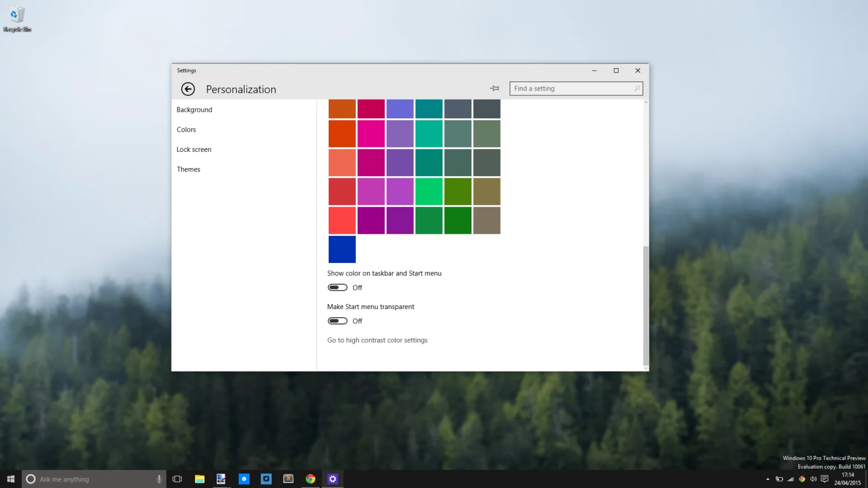Click the Find a setting search box

tap(576, 88)
